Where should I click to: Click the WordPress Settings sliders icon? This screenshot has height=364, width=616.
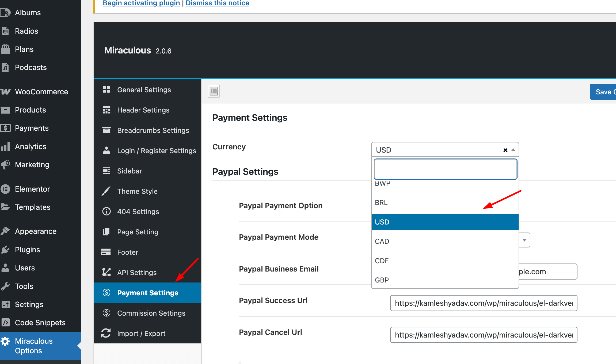5,304
